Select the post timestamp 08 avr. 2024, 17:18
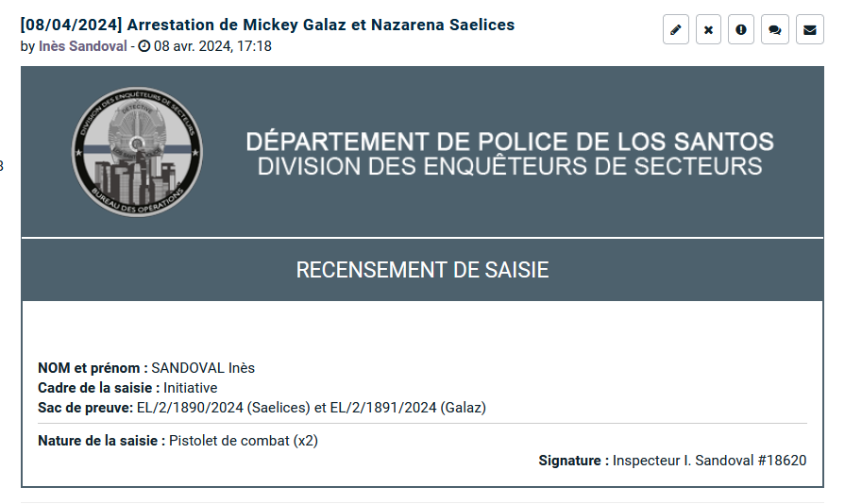Screen dimensions: 845x504 [x=212, y=46]
